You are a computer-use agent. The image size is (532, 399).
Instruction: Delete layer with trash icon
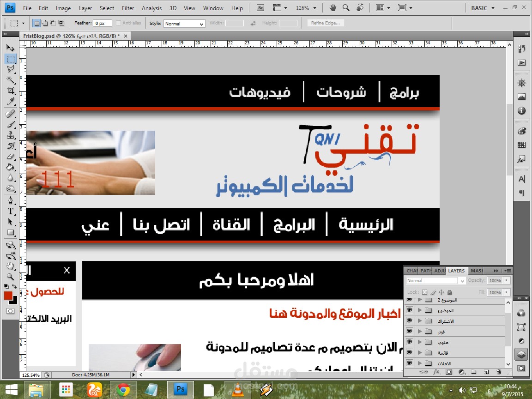(x=499, y=372)
